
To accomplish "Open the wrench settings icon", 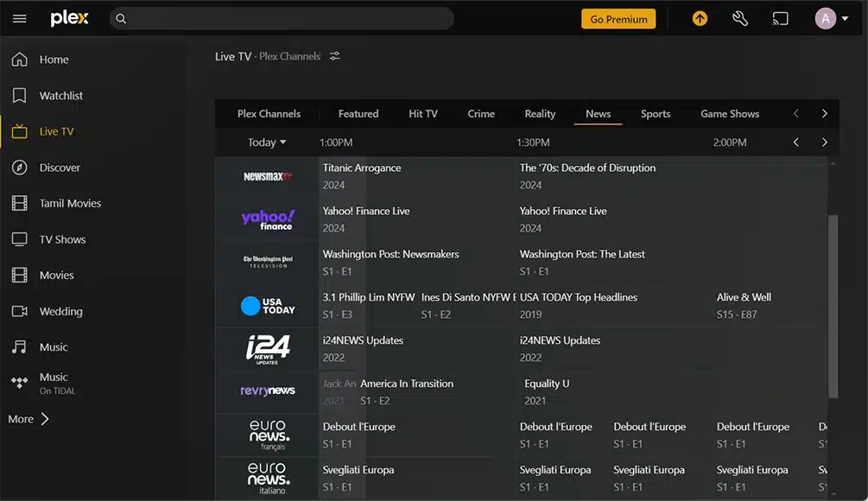I will click(x=740, y=18).
